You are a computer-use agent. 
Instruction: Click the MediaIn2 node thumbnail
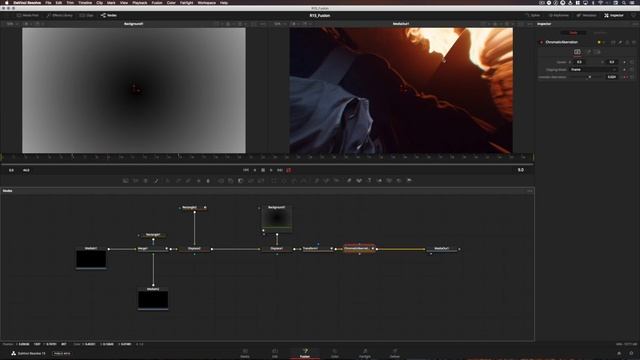point(153,300)
